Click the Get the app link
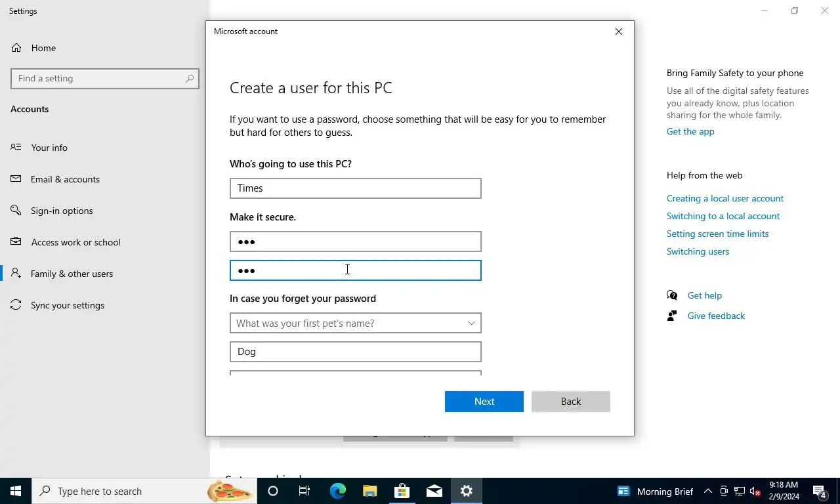Screen dimensions: 840x504 690,131
